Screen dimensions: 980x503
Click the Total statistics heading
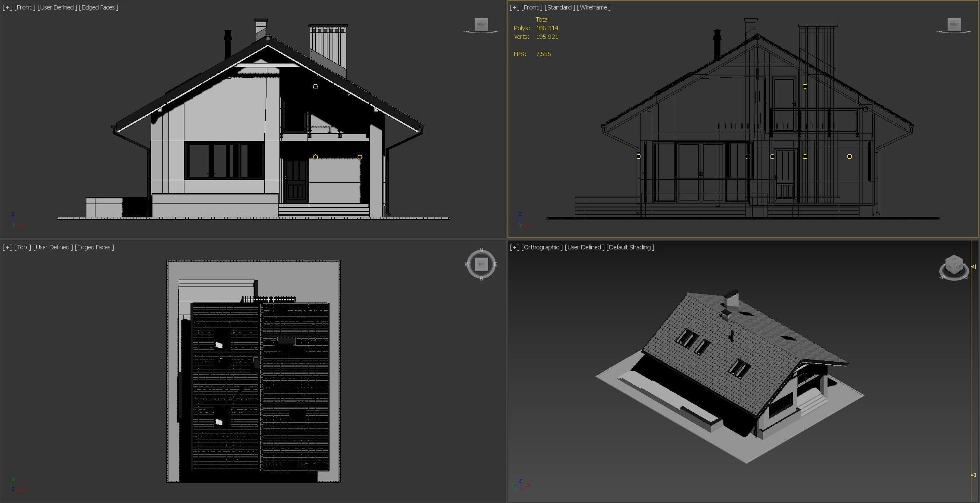click(542, 19)
